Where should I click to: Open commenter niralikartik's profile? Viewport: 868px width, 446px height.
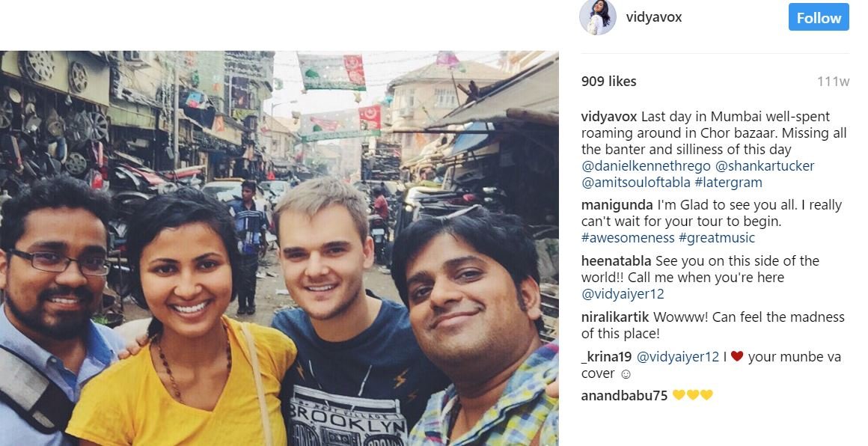pyautogui.click(x=615, y=317)
